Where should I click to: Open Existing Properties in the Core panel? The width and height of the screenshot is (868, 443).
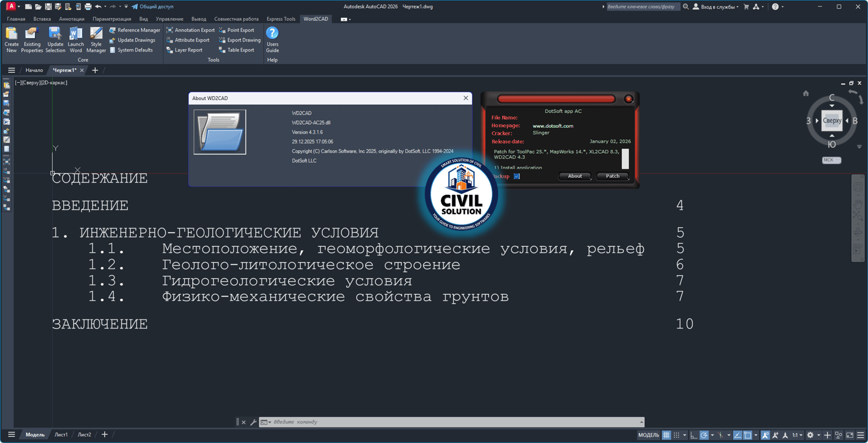tap(32, 39)
